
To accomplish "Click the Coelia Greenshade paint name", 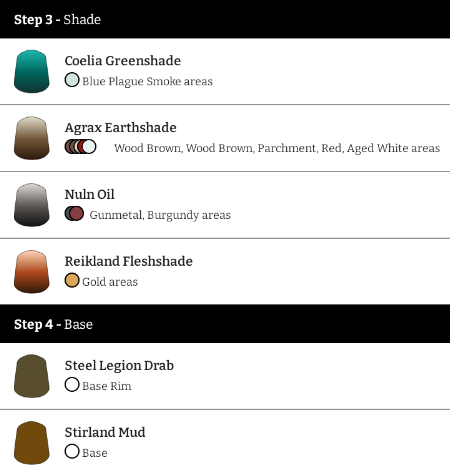I will coord(123,61).
